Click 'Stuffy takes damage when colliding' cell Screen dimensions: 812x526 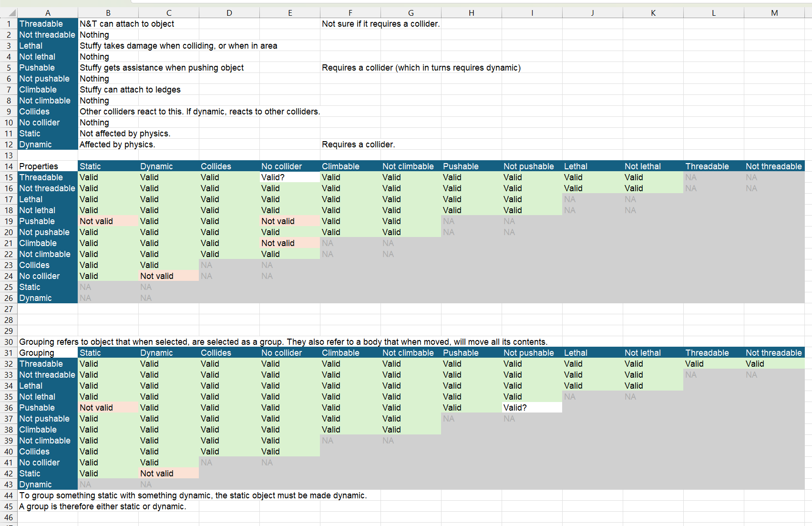(178, 46)
